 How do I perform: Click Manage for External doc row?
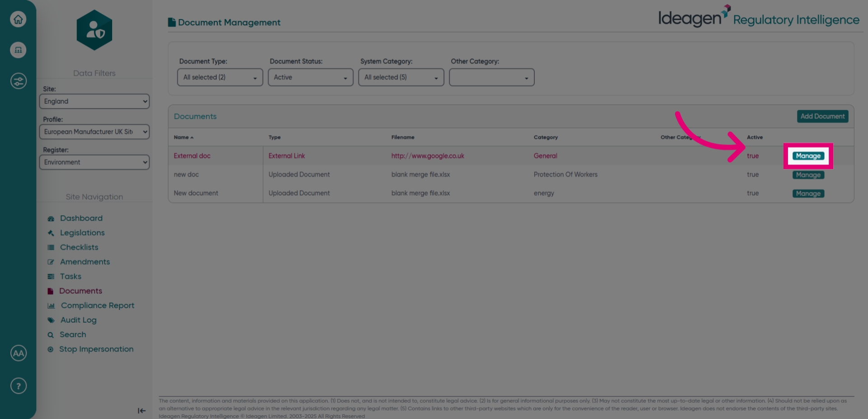tap(808, 156)
